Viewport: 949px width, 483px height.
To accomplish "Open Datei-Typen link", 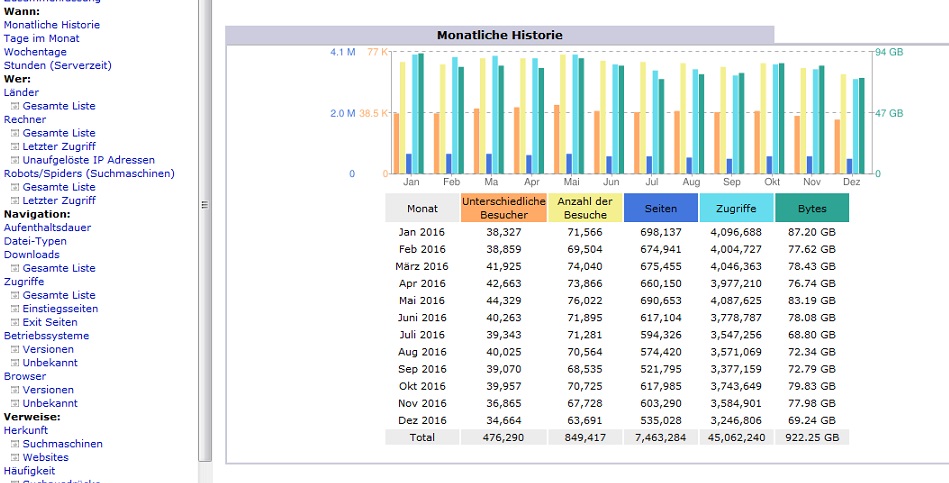I will (x=35, y=241).
